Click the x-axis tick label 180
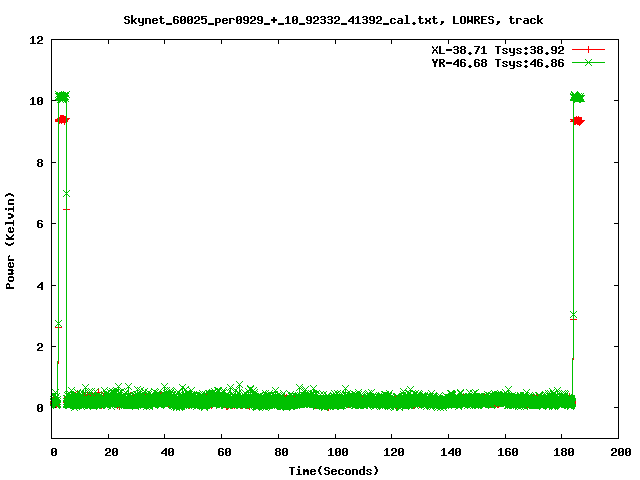640x480 pixels. 564,452
